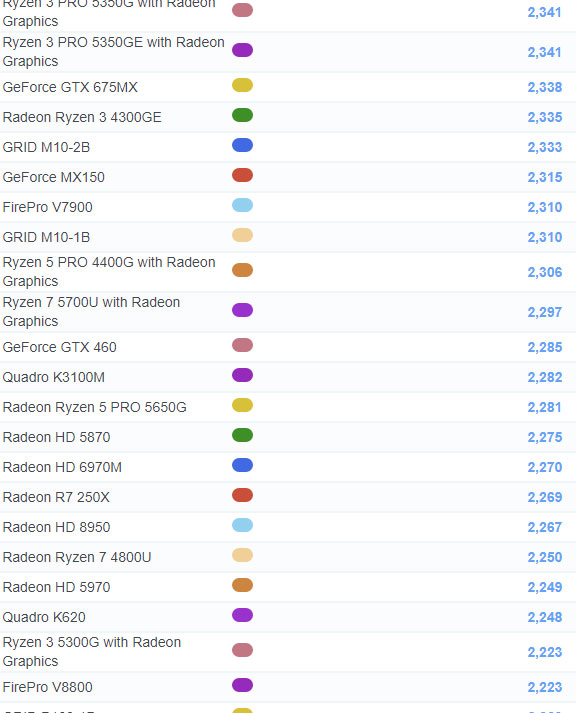
Task: Click score 2,269 for Radeon R7 250X
Action: point(545,497)
